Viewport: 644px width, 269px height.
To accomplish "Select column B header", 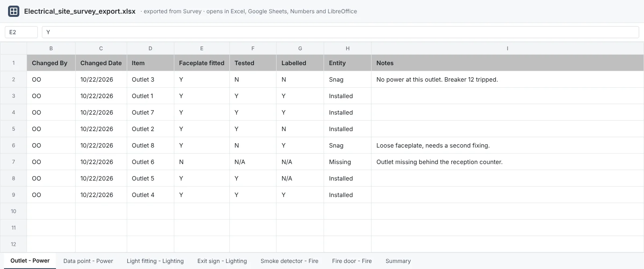I will click(51, 48).
